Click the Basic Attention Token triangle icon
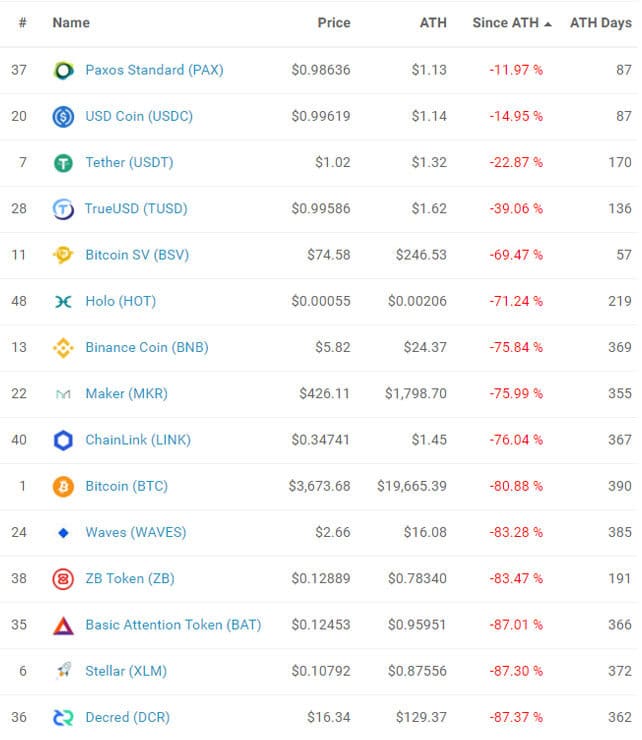The image size is (642, 740). [x=63, y=625]
